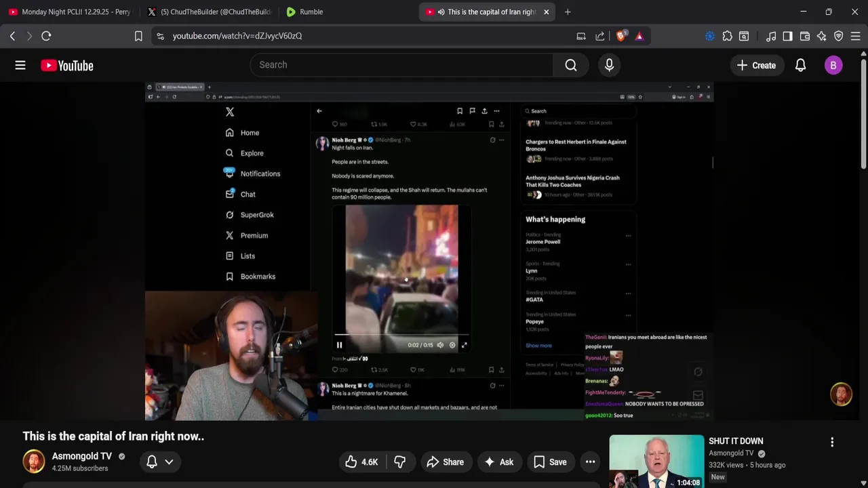The image size is (868, 488).
Task: Open the music note playlist icon
Action: tap(771, 36)
